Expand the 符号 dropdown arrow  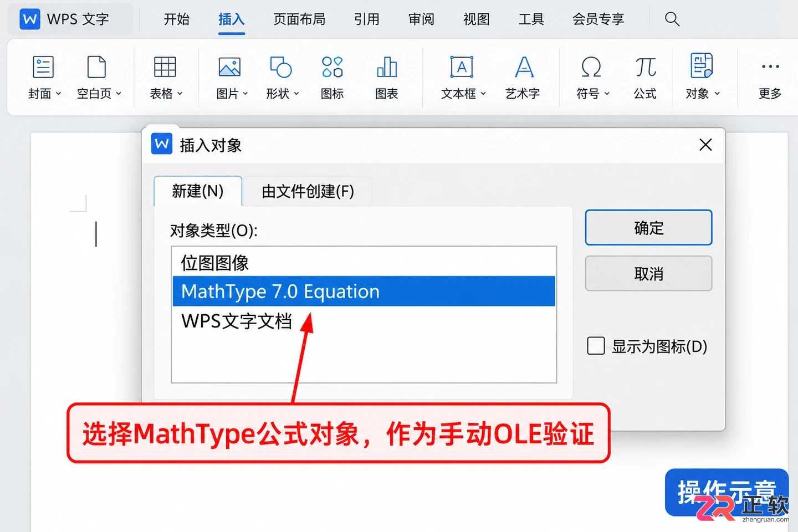click(607, 94)
